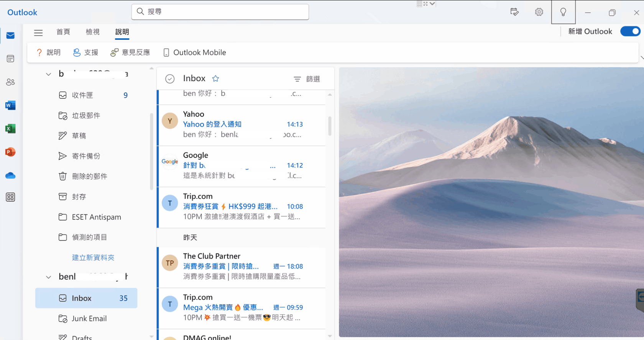The image size is (644, 340).
Task: Add Inbox to favorites with star icon
Action: (x=215, y=78)
